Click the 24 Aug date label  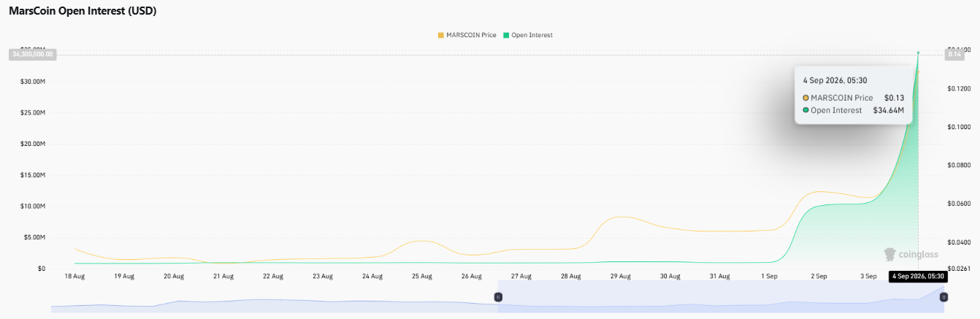pos(372,277)
